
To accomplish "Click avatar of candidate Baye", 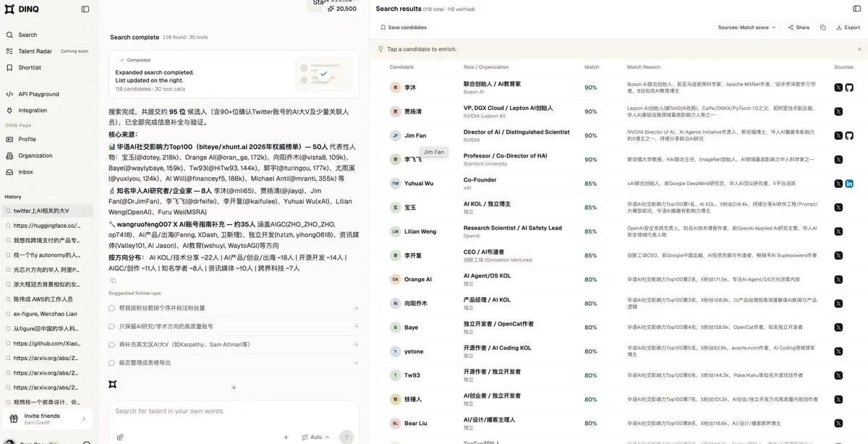I will 395,328.
